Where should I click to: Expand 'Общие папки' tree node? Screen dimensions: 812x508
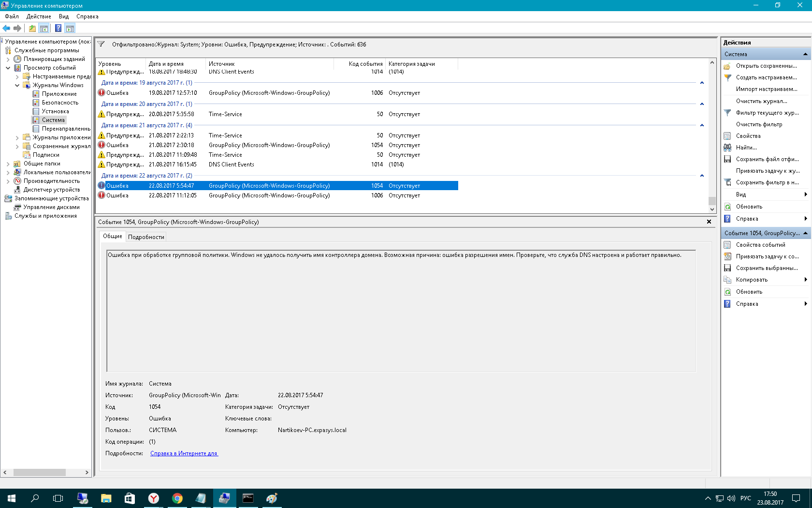click(8, 164)
